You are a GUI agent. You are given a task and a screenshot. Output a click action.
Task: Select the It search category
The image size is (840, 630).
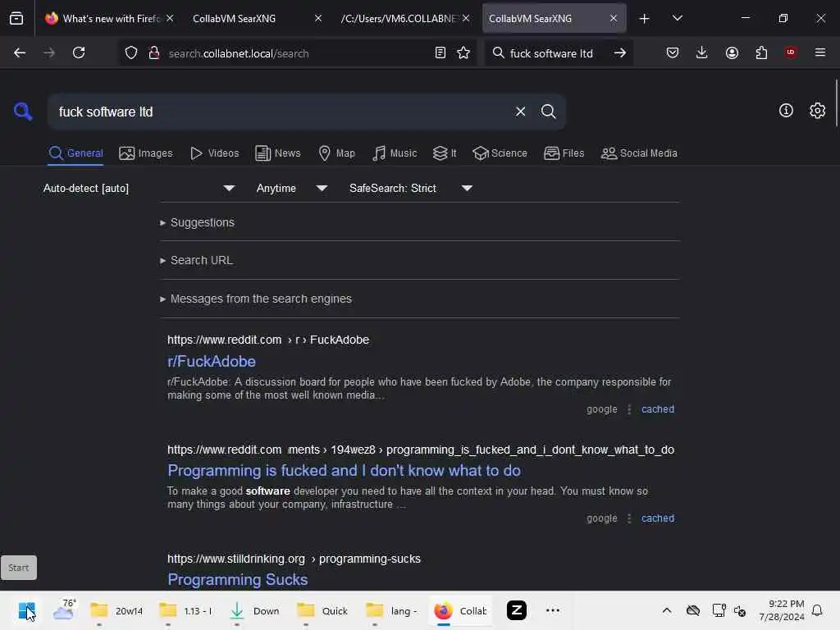[445, 153]
